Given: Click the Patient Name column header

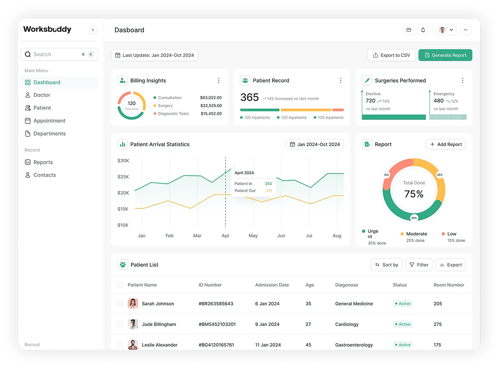Looking at the screenshot, I should (142, 285).
